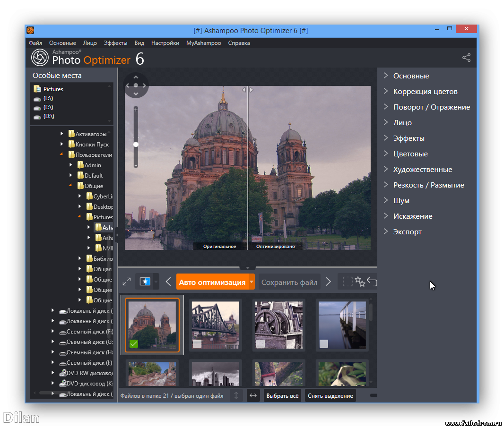The width and height of the screenshot is (504, 428).
Task: Pan the preview down with the bottom arrow
Action: point(136,94)
